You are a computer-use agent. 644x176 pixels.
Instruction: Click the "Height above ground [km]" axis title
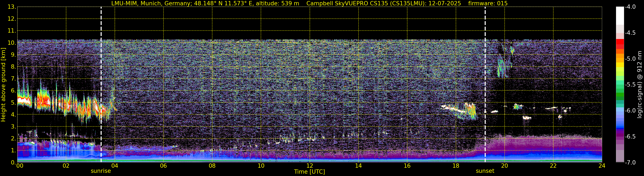3,85
